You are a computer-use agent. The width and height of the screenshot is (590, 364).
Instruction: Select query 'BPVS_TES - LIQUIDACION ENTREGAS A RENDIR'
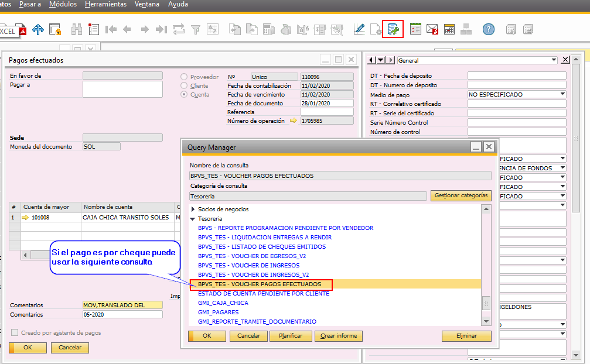(265, 238)
